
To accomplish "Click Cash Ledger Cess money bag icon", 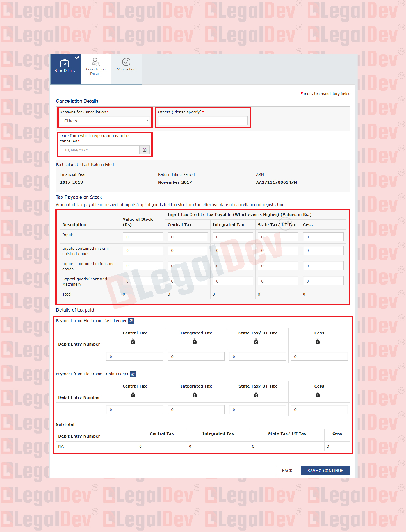I will pyautogui.click(x=318, y=342).
